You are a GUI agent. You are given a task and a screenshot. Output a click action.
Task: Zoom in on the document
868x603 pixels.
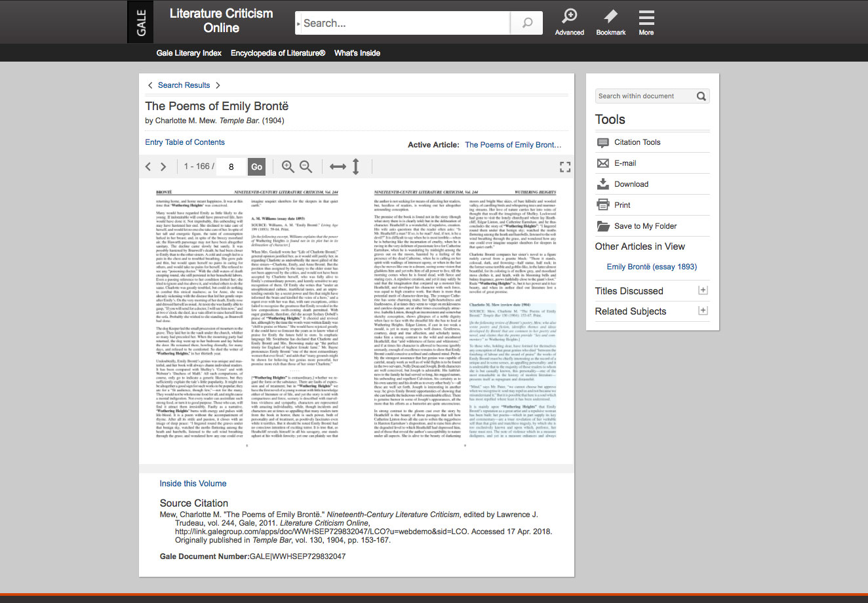[x=288, y=166]
